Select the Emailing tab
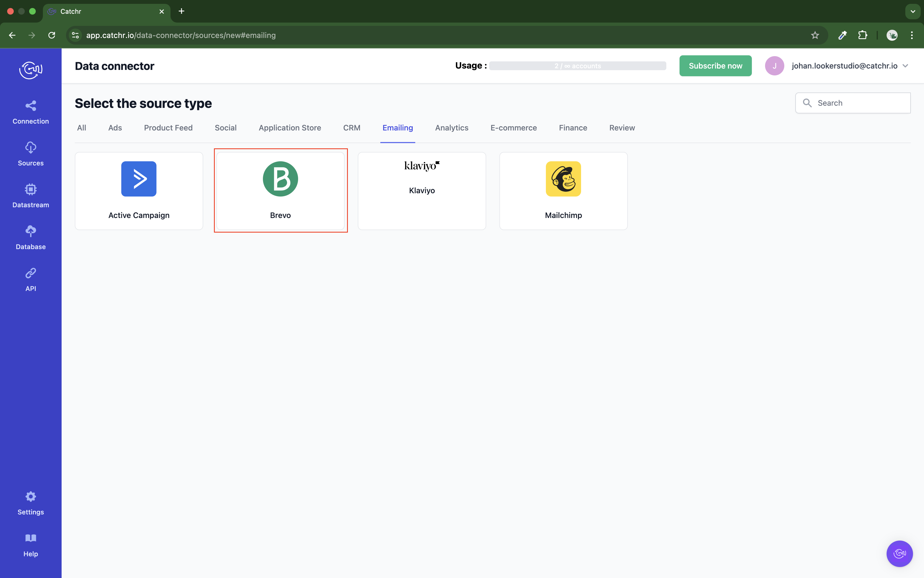924x578 pixels. tap(397, 128)
